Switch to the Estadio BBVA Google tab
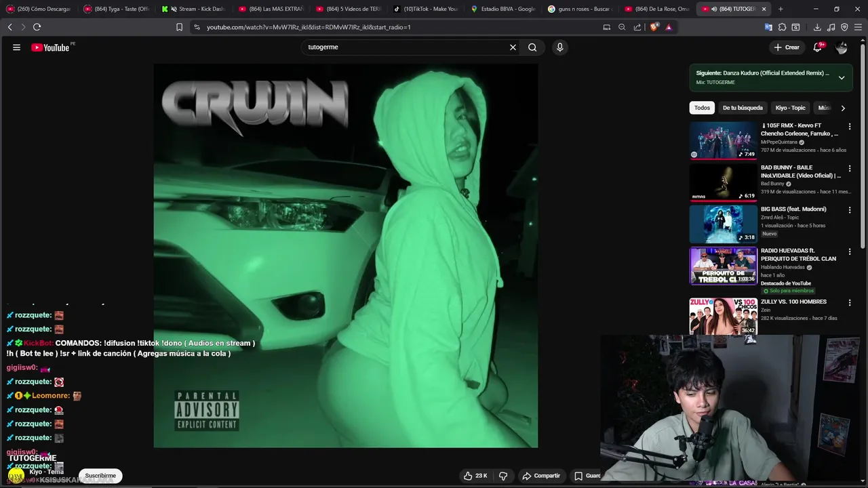868x488 pixels. [x=502, y=9]
